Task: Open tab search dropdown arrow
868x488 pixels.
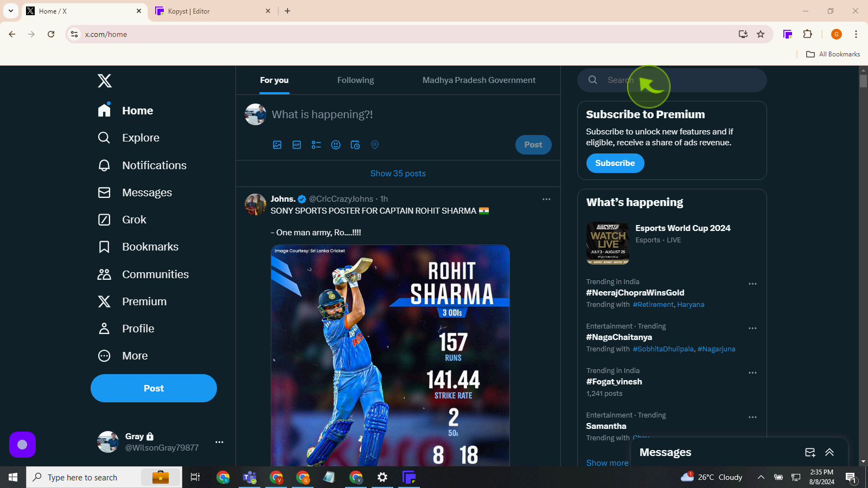Action: [11, 11]
